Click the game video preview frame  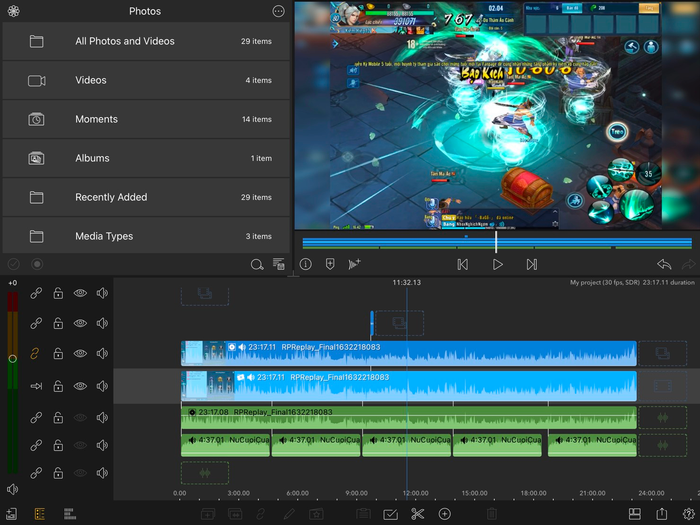pyautogui.click(x=496, y=115)
